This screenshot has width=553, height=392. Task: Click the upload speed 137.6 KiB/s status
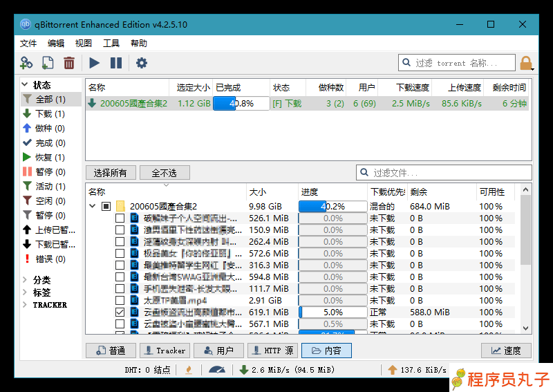coord(418,370)
